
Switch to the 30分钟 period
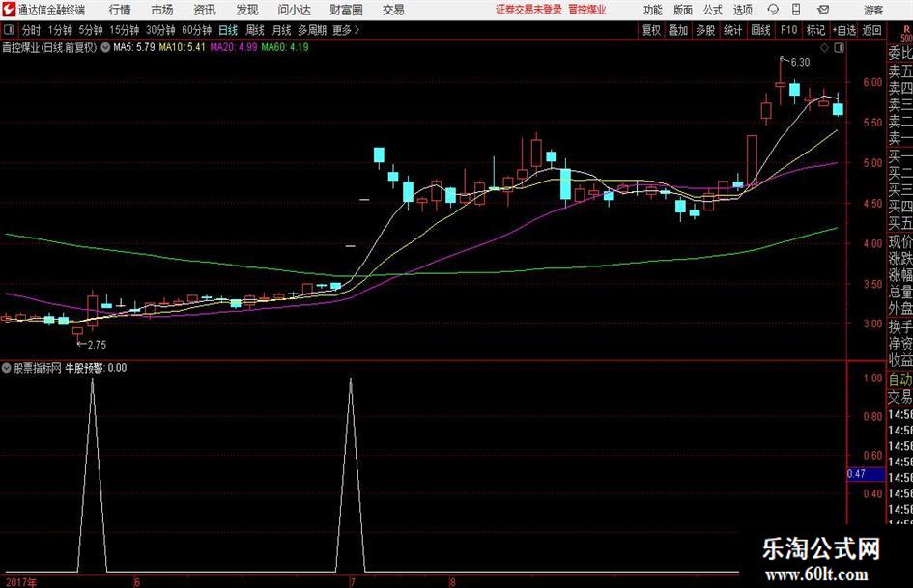coord(160,30)
